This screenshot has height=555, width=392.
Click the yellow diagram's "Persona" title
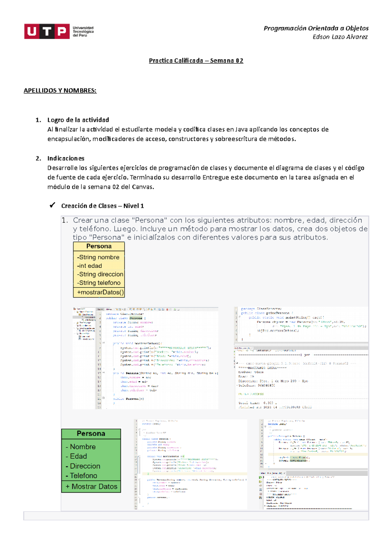(99, 246)
